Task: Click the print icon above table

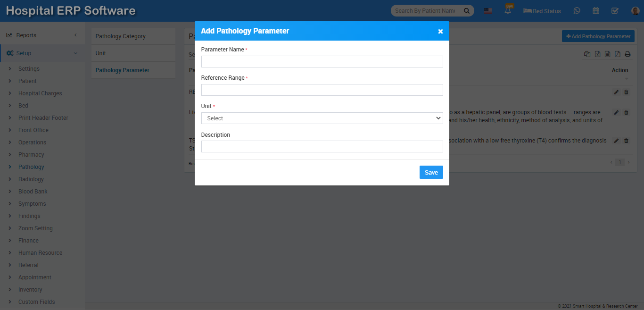Action: 627,54
